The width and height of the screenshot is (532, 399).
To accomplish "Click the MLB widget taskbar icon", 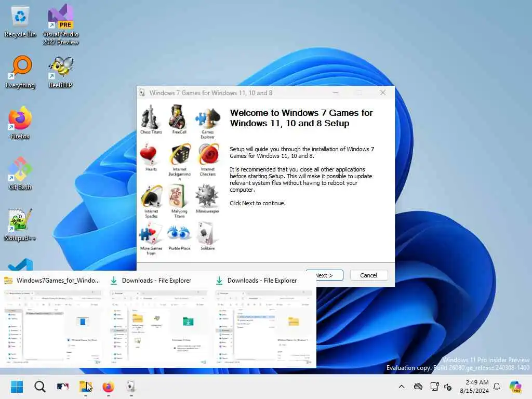I will point(63,387).
